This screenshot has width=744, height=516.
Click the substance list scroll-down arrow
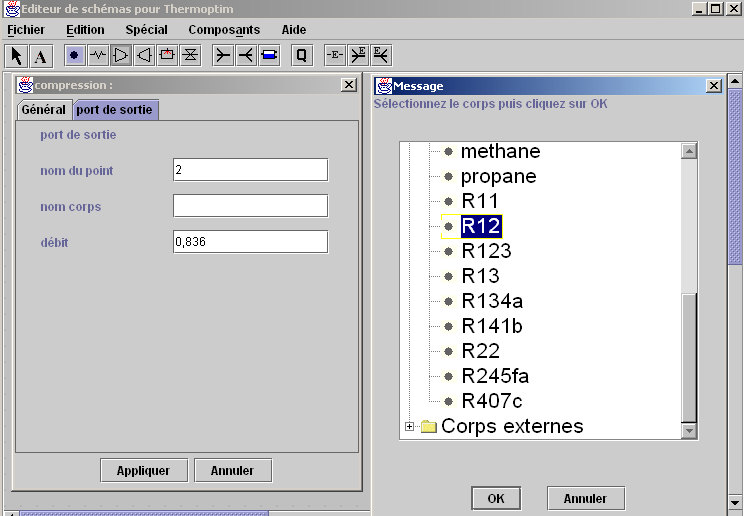pyautogui.click(x=689, y=431)
